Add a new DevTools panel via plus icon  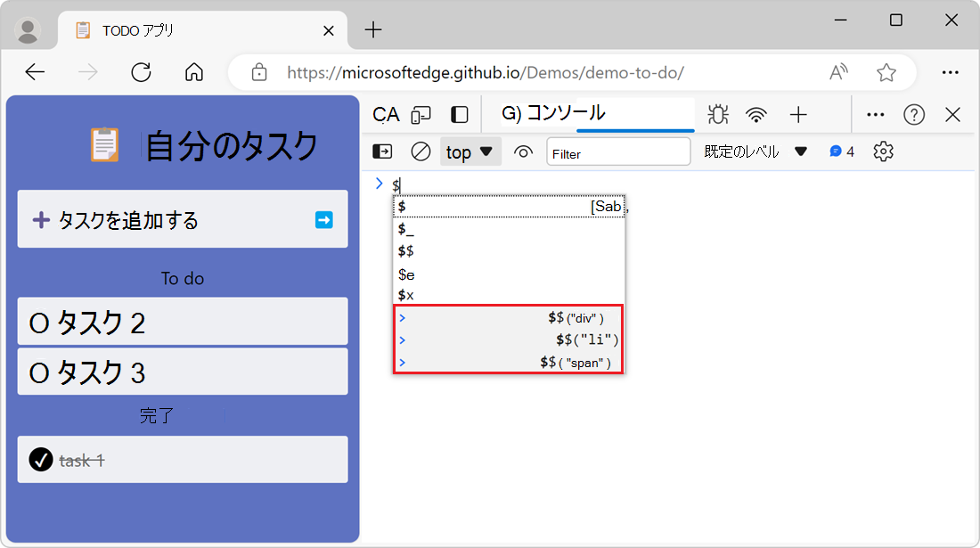pyautogui.click(x=798, y=114)
